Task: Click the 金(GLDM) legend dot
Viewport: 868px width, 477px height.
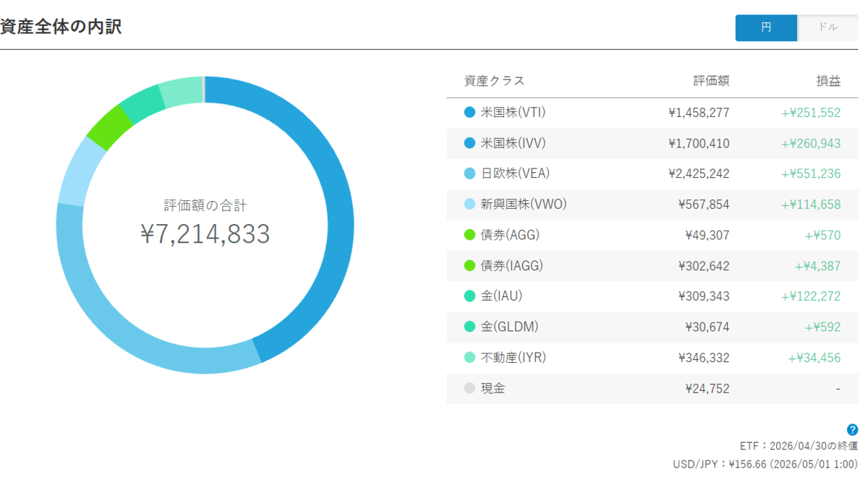Action: [x=469, y=327]
